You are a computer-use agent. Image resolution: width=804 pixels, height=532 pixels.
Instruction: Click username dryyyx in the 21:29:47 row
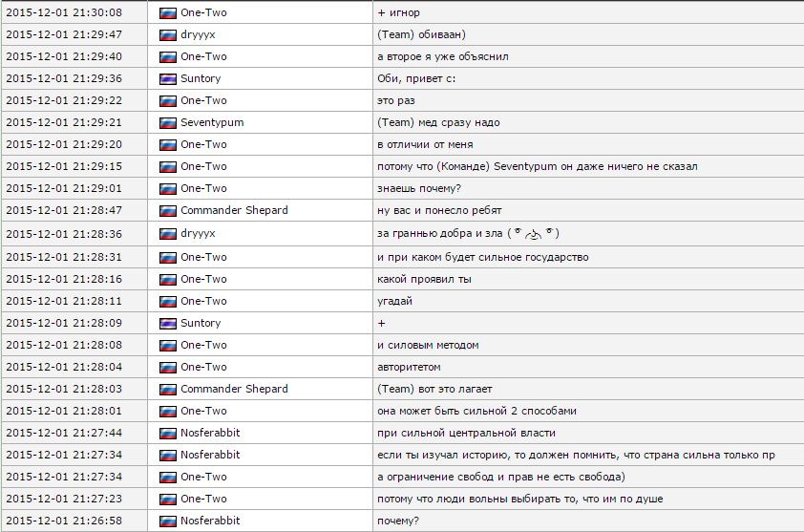(x=198, y=34)
